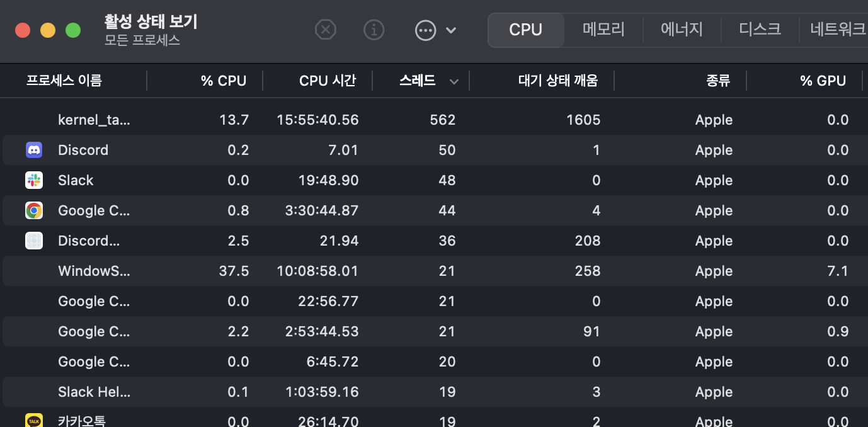The height and width of the screenshot is (427, 868).
Task: Click the stop process toolbar icon
Action: click(326, 30)
